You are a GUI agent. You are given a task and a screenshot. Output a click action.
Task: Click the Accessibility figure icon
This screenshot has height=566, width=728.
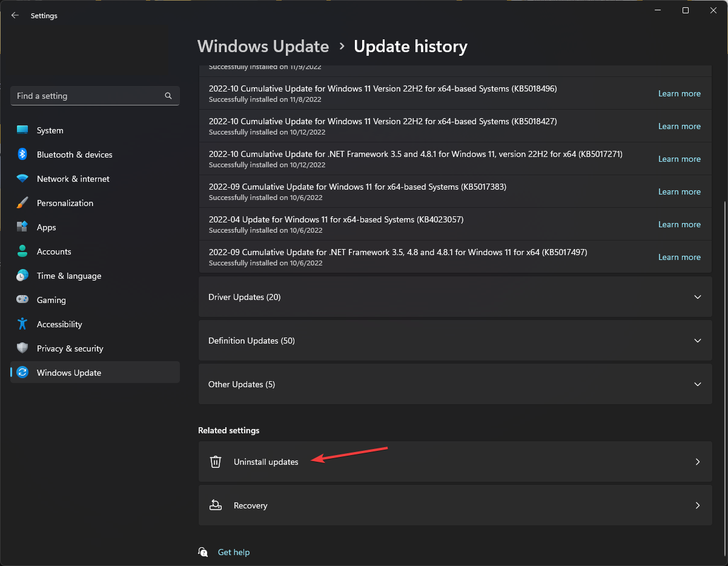pyautogui.click(x=22, y=324)
